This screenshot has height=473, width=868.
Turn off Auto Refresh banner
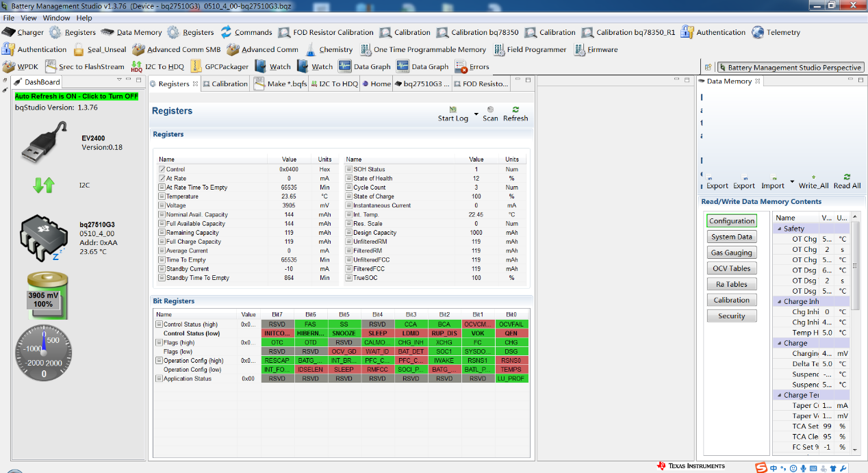pyautogui.click(x=76, y=97)
